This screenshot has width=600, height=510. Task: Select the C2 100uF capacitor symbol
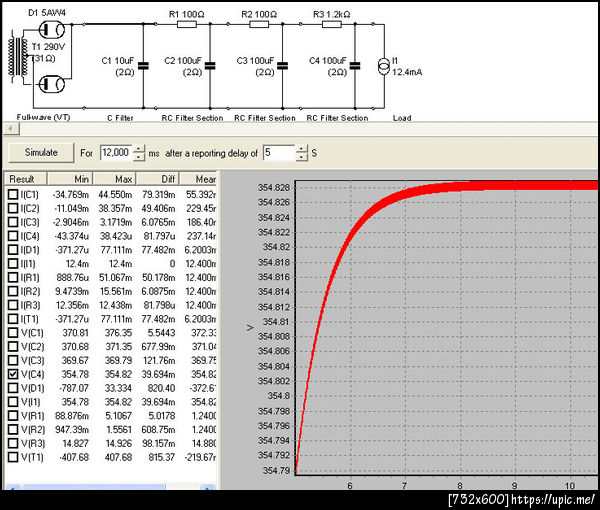[210, 66]
